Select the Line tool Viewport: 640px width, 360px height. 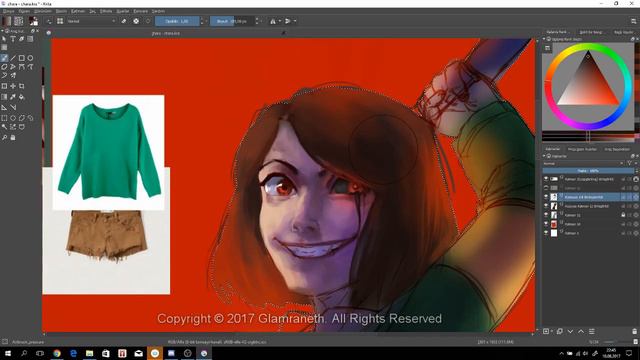(13, 58)
